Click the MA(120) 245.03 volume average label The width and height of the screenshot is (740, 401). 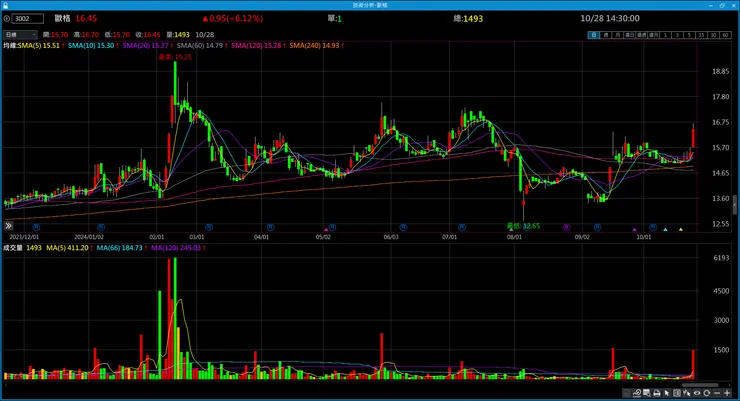pyautogui.click(x=178, y=248)
